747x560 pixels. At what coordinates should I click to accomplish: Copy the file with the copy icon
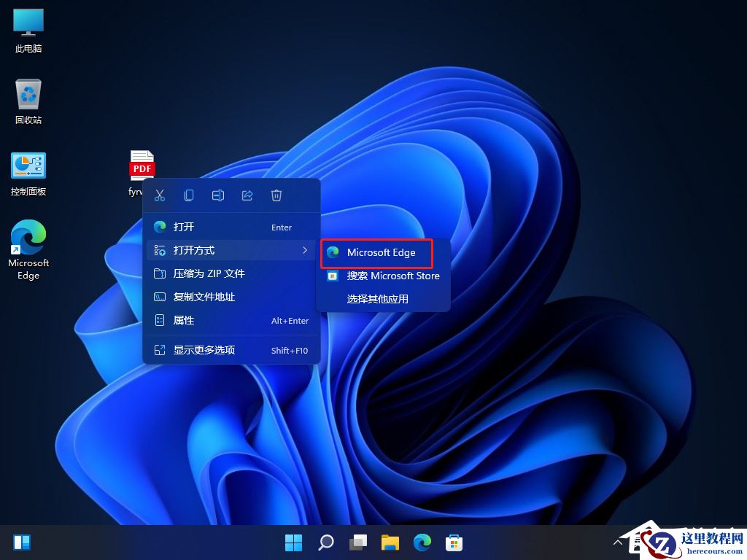pyautogui.click(x=188, y=195)
